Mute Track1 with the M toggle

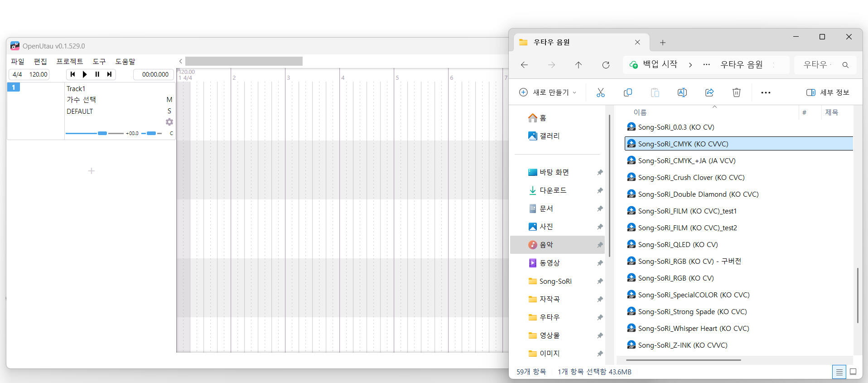169,100
